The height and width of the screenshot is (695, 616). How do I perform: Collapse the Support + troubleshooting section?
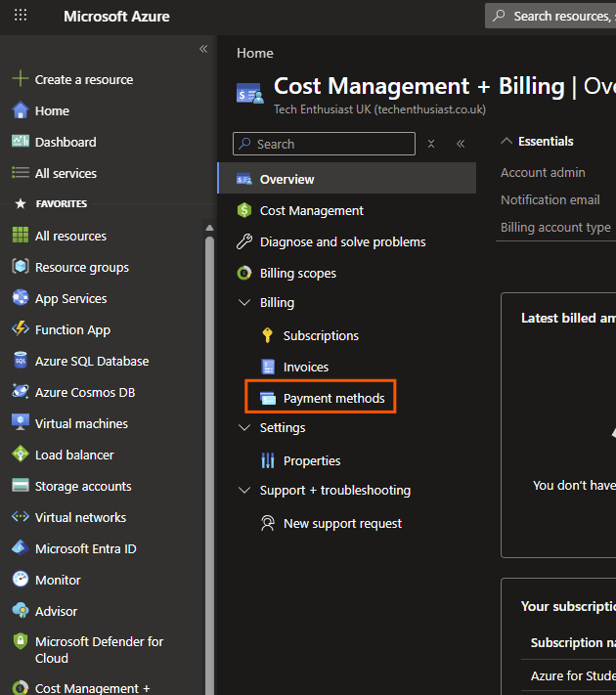[244, 490]
